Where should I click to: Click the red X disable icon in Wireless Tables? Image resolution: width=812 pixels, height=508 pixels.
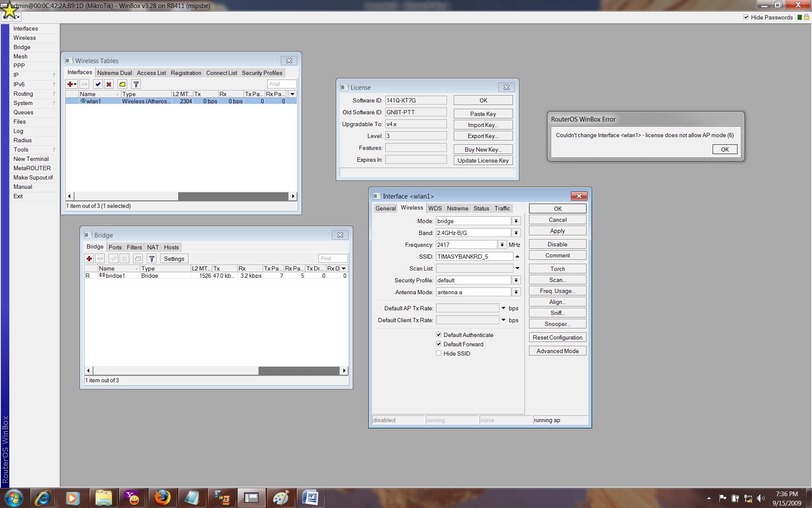109,84
